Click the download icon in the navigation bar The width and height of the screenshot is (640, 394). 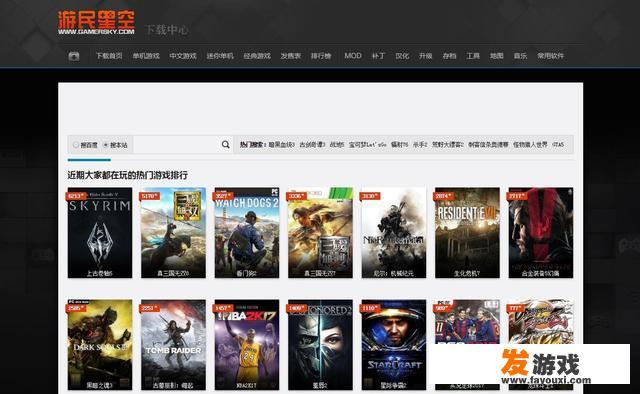(x=74, y=56)
